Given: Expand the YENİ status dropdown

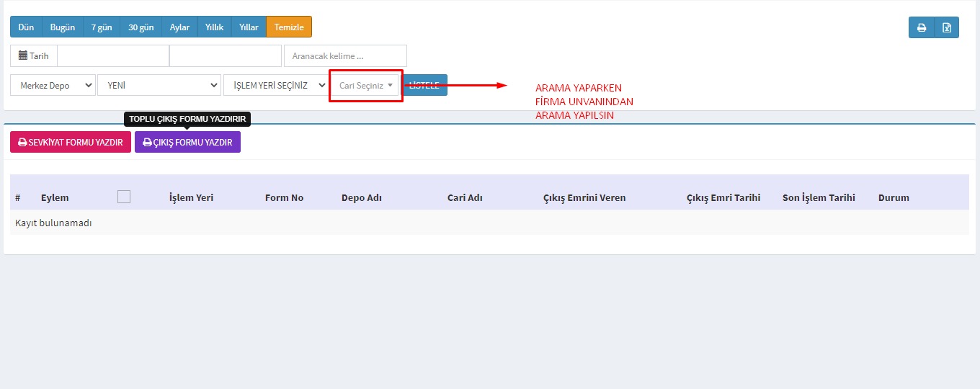Looking at the screenshot, I should click(x=159, y=85).
